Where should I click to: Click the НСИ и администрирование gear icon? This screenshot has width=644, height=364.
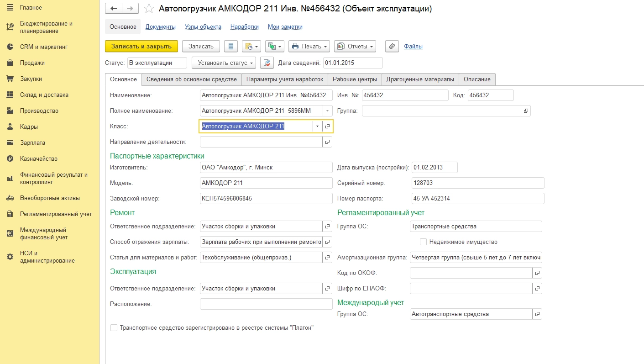click(x=10, y=257)
